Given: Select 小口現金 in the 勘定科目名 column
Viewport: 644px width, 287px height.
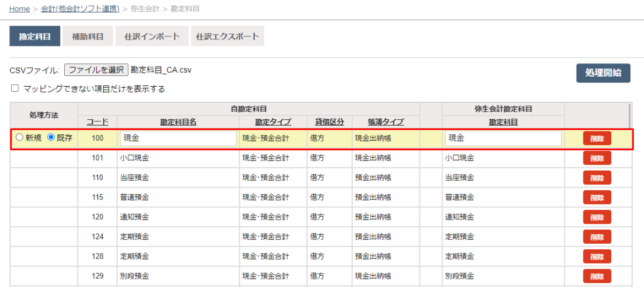Looking at the screenshot, I should 135,158.
